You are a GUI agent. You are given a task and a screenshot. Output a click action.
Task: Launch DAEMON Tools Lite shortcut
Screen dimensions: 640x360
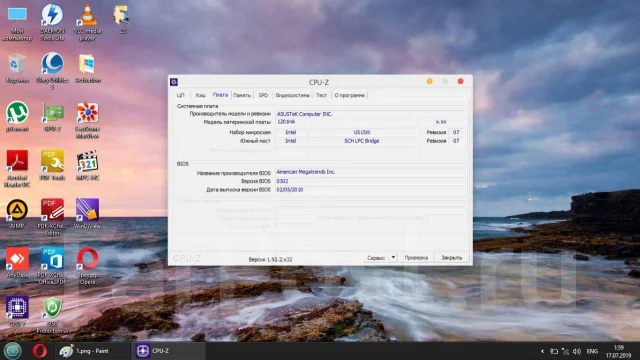coord(52,22)
